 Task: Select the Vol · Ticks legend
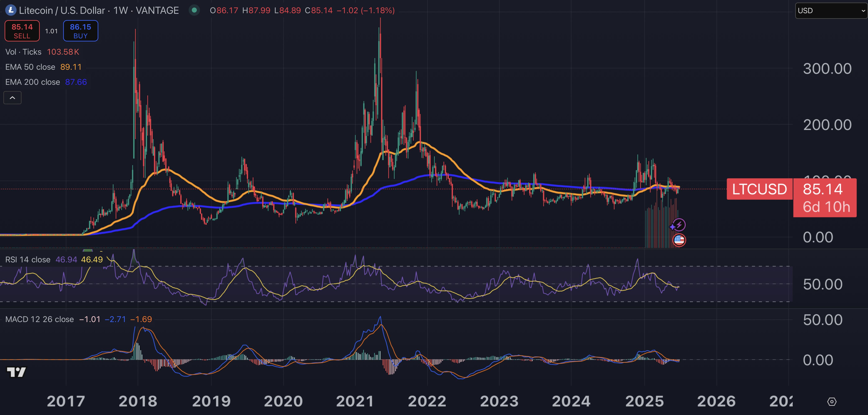click(x=24, y=52)
